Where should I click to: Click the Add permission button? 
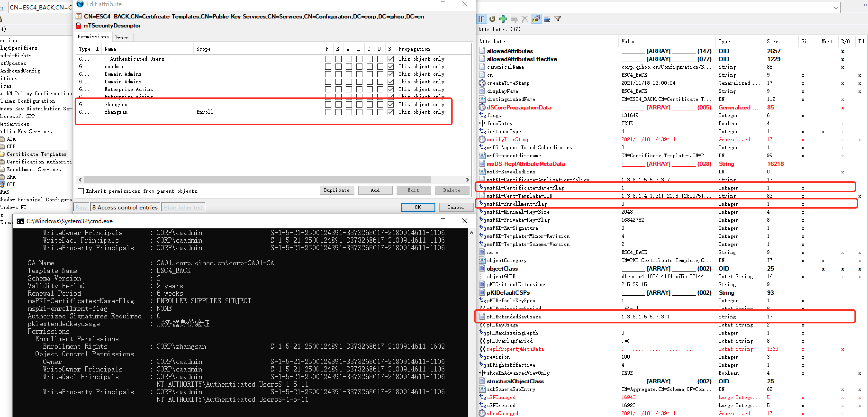pyautogui.click(x=375, y=190)
